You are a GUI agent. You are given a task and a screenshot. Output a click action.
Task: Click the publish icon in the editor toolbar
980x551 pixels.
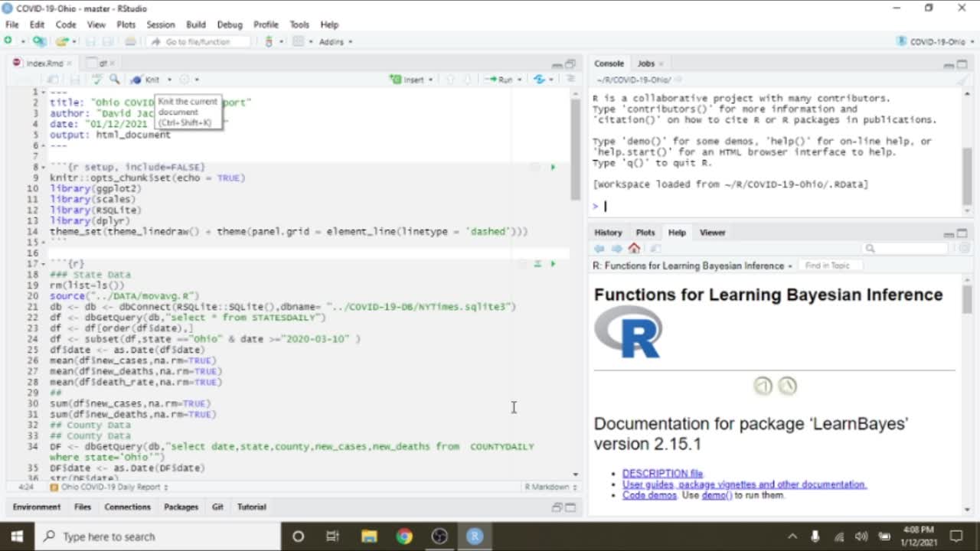539,80
